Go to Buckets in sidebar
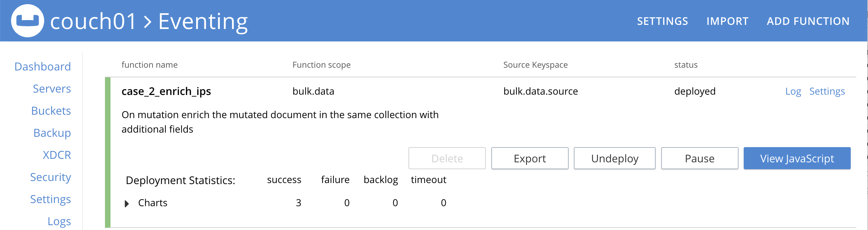 click(51, 111)
